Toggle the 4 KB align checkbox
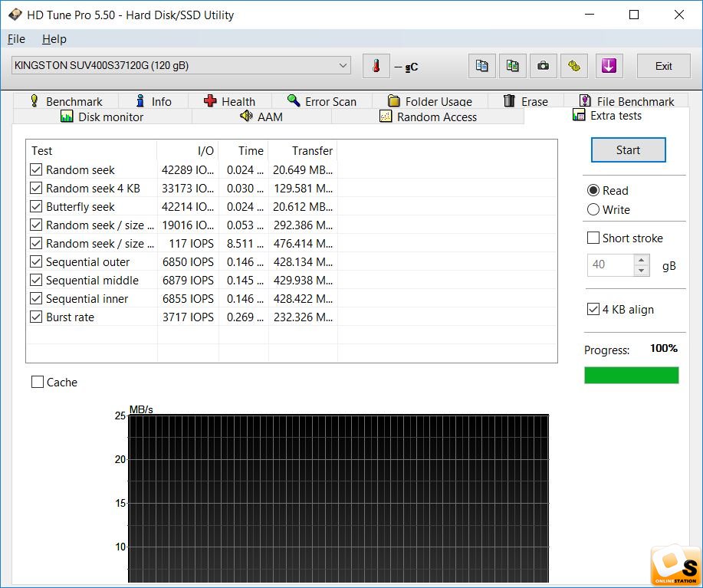 (x=593, y=309)
